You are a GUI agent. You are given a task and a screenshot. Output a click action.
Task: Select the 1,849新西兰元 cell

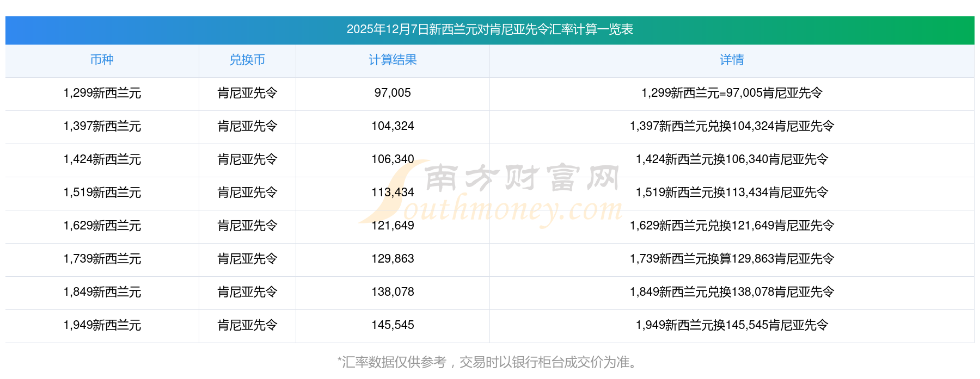(102, 292)
